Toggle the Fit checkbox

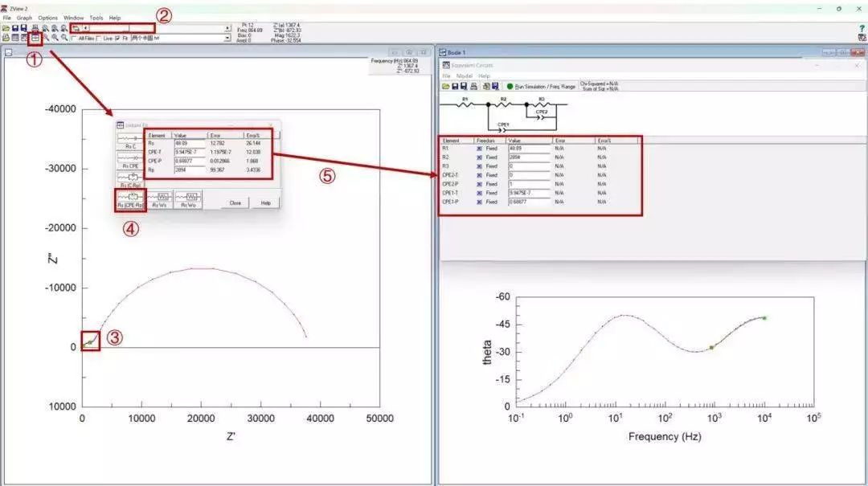click(x=117, y=39)
